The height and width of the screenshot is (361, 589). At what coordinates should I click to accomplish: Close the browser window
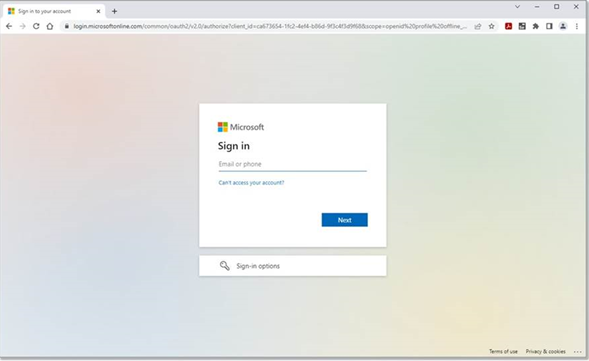(x=576, y=7)
